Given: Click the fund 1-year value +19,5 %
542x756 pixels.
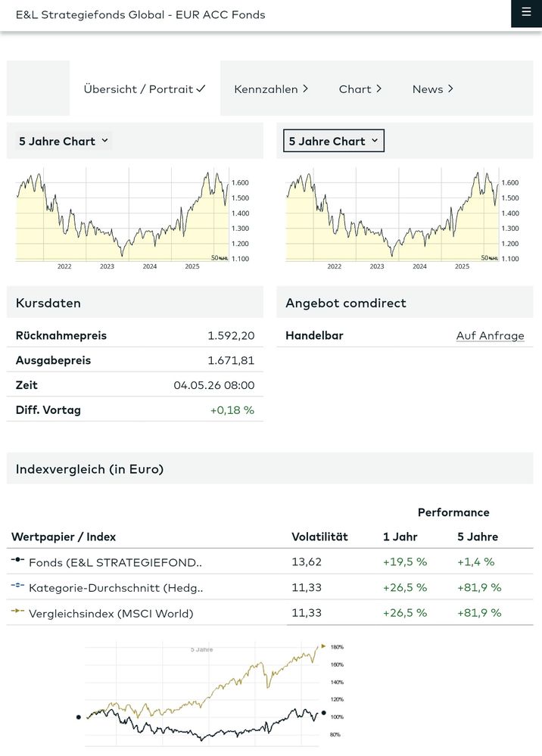Looking at the screenshot, I should click(x=404, y=562).
